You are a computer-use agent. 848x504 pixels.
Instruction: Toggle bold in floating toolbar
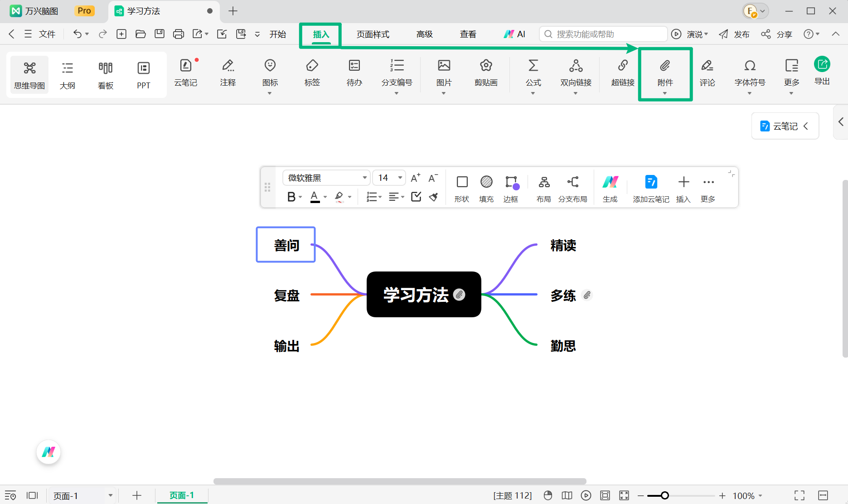pos(291,197)
